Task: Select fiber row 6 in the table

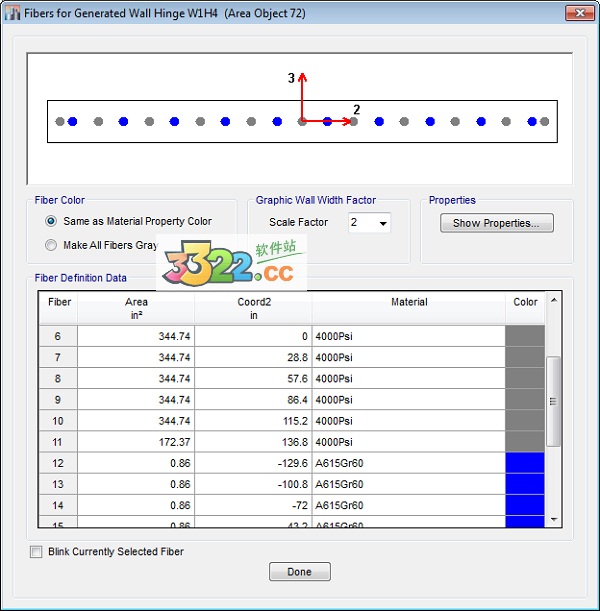Action: click(57, 337)
